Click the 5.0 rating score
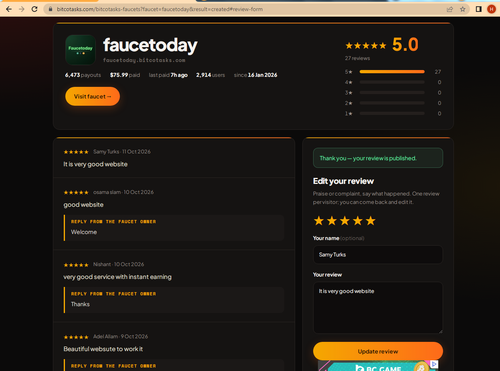 (405, 45)
